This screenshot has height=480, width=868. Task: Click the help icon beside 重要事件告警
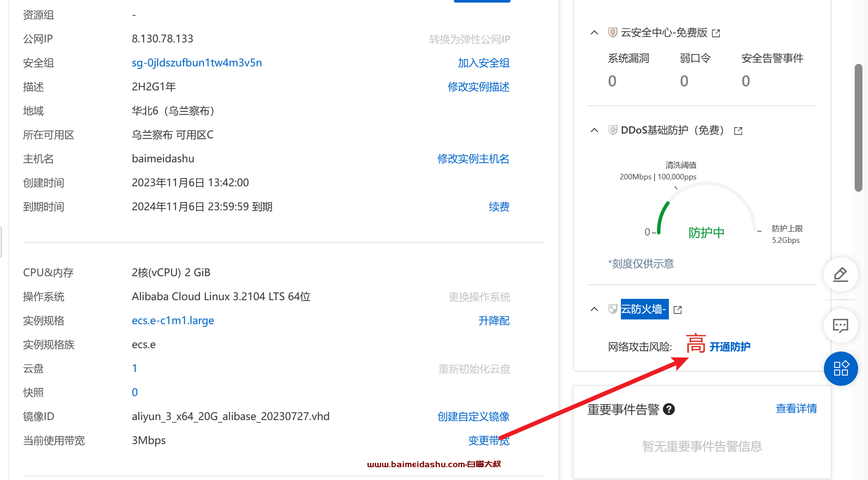(x=669, y=410)
